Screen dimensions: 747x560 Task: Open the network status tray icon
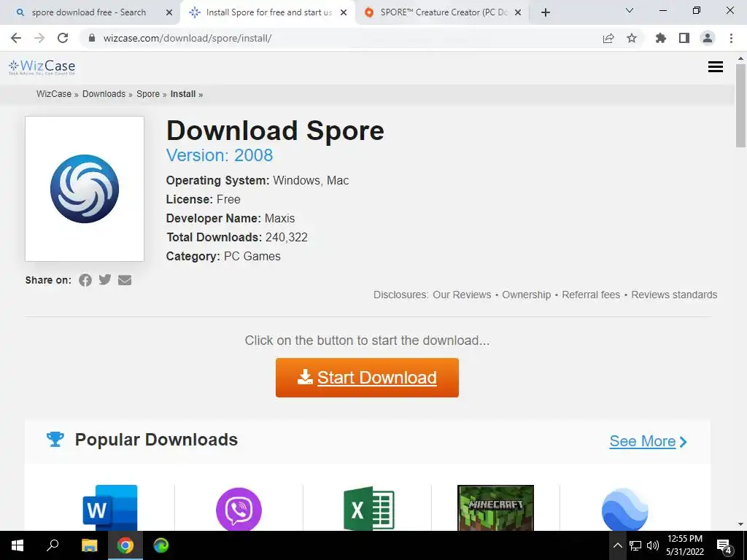[x=635, y=545]
